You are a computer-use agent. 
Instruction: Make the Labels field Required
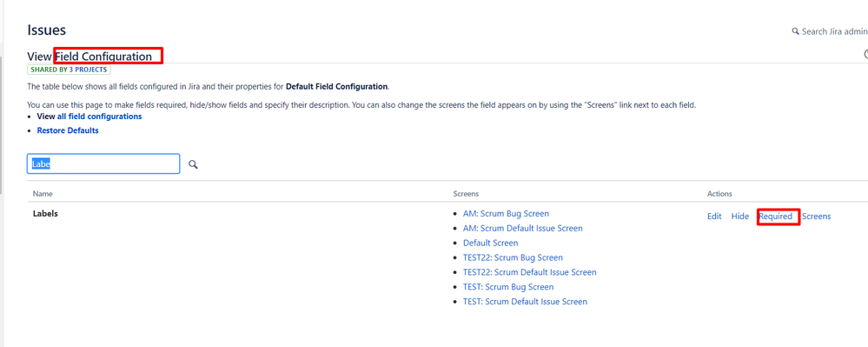coord(776,217)
